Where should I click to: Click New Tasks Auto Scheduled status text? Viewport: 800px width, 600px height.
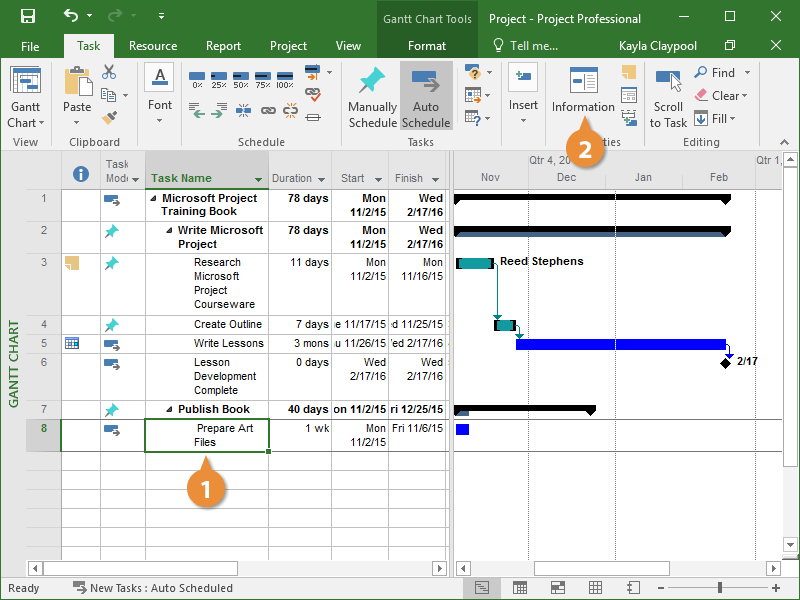(160, 588)
